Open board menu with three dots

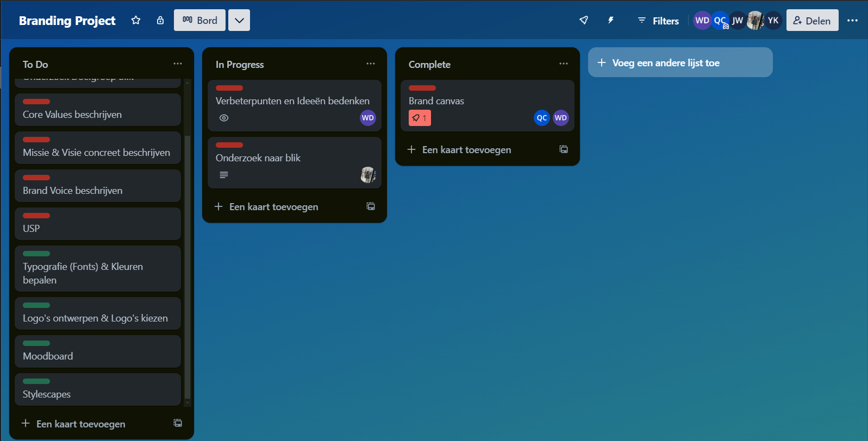pos(852,20)
